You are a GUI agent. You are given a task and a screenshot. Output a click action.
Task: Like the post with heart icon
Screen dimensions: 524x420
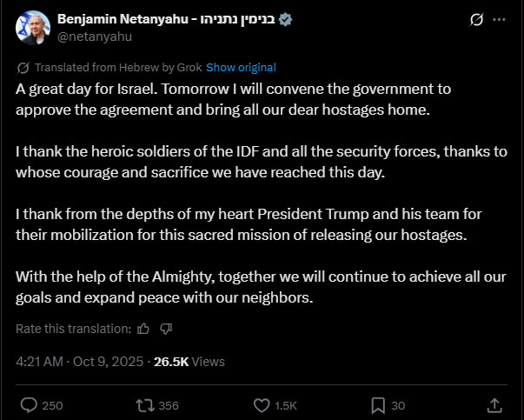(x=262, y=405)
